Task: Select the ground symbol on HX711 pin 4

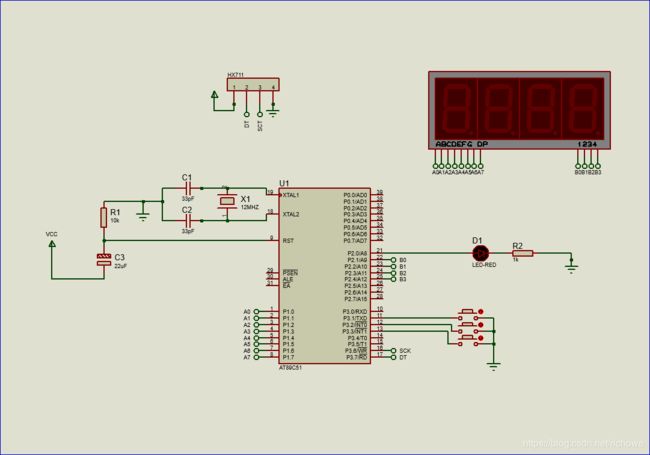Action: pos(273,112)
